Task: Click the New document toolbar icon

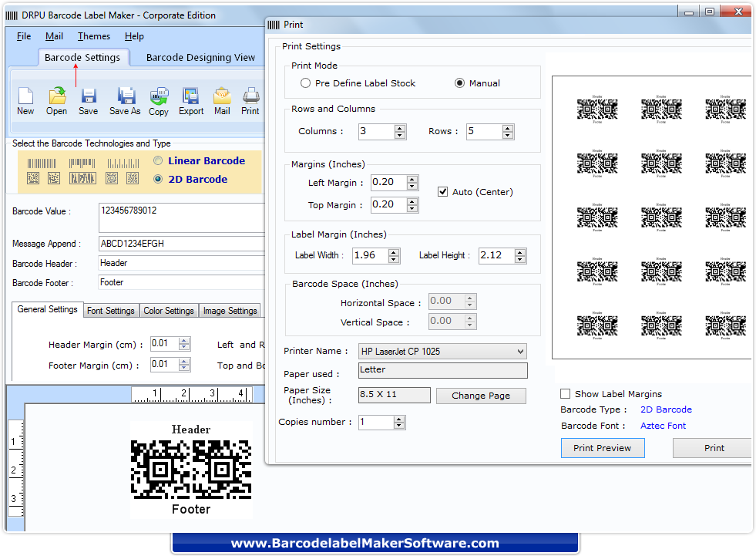Action: point(25,101)
